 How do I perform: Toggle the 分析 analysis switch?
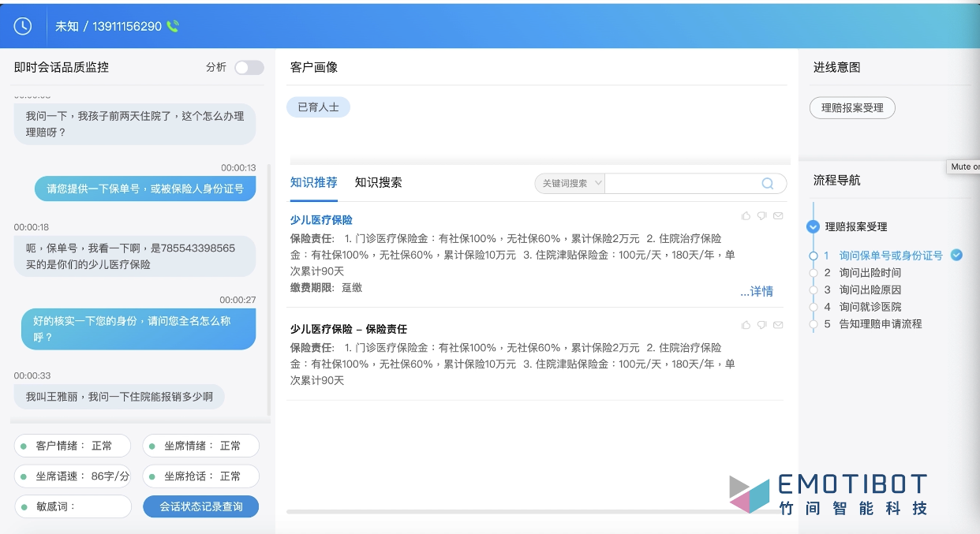click(x=249, y=68)
